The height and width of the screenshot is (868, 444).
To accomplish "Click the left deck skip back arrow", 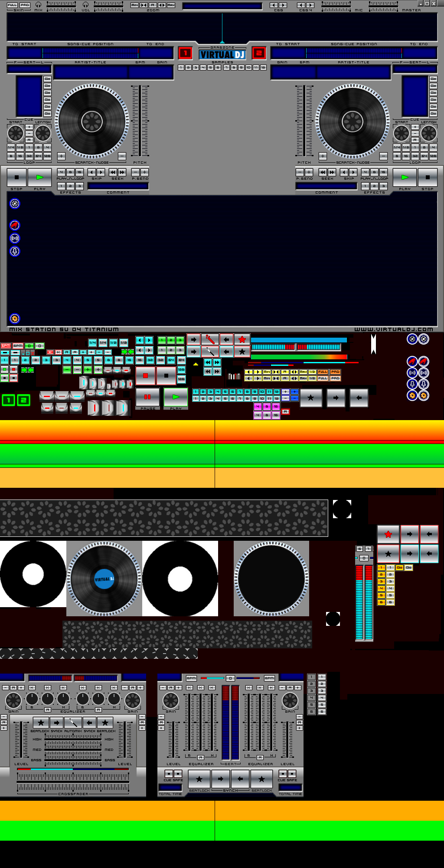I will pyautogui.click(x=92, y=172).
